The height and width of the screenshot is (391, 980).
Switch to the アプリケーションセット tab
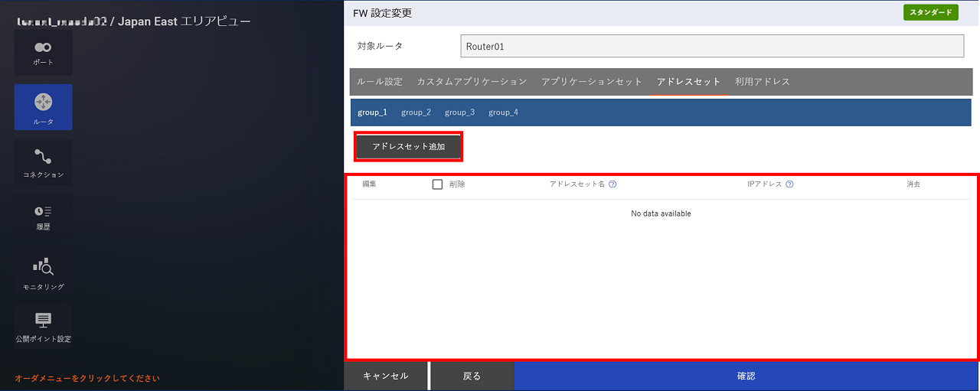click(x=592, y=81)
